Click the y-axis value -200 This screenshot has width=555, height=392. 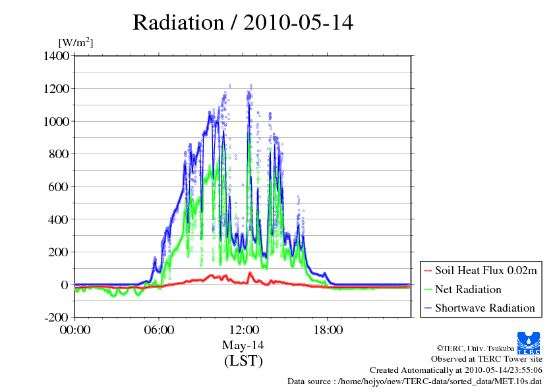[57, 317]
